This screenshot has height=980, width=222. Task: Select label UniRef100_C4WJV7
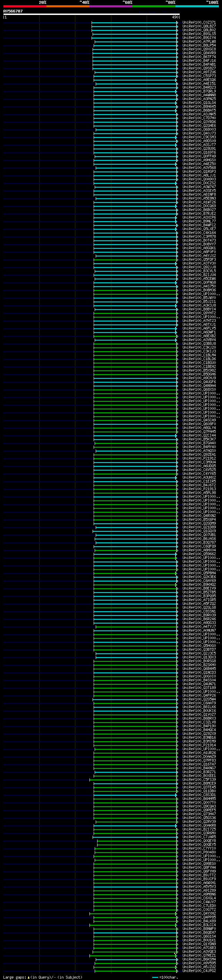(x=199, y=902)
